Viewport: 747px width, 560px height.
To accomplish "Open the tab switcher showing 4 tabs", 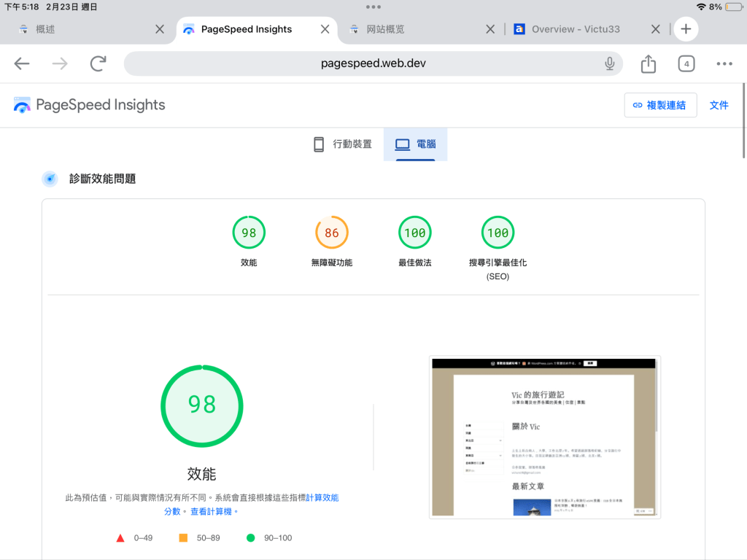I will pos(686,64).
